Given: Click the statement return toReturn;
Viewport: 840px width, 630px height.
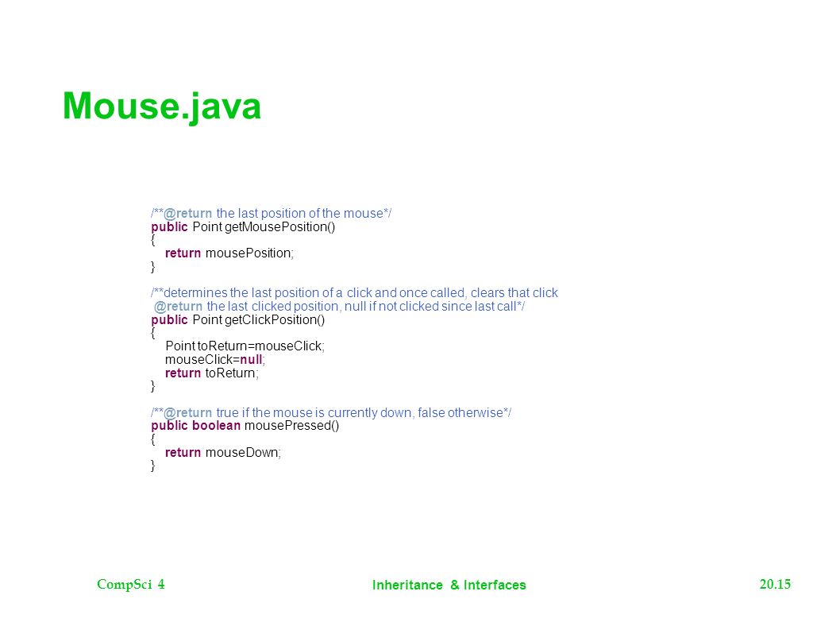Looking at the screenshot, I should pos(212,373).
